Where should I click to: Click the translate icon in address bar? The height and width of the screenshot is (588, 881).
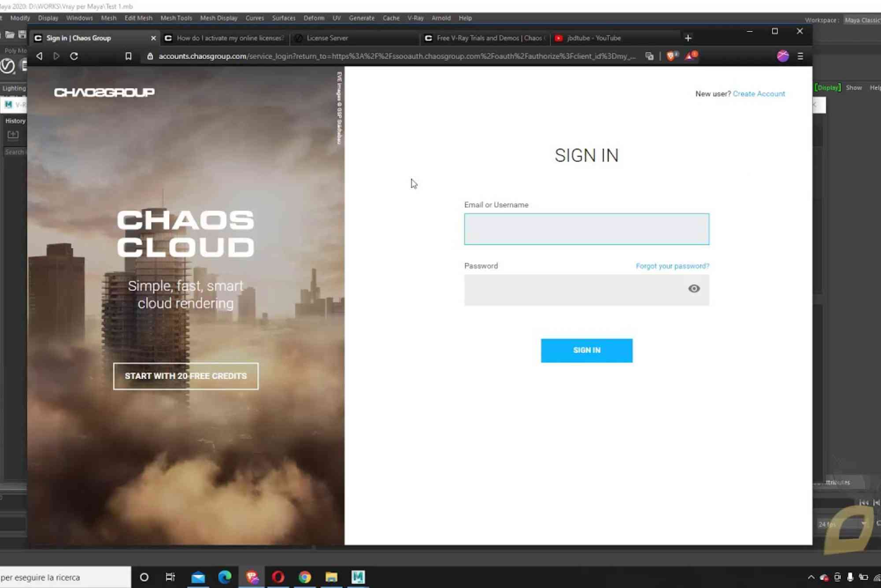coord(649,56)
